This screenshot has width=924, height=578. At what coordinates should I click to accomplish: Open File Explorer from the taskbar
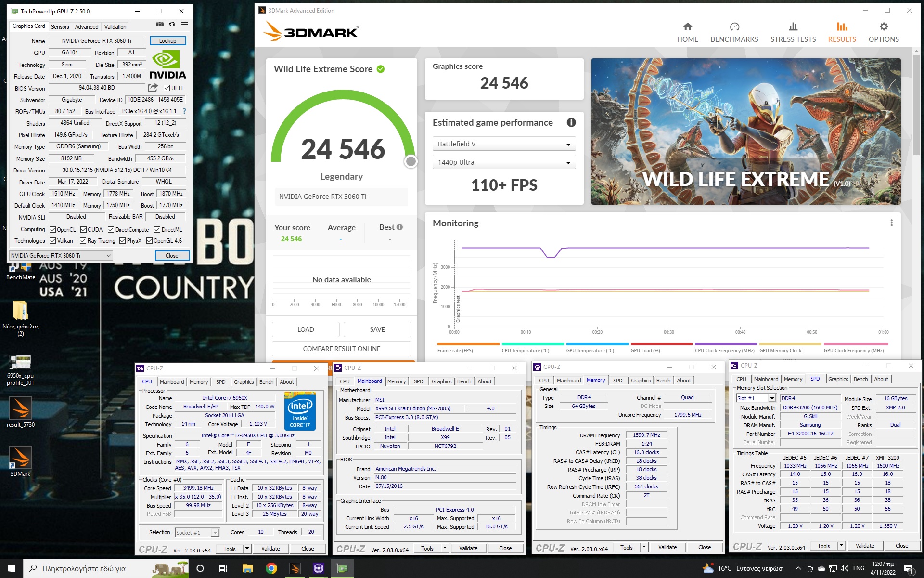pos(247,568)
